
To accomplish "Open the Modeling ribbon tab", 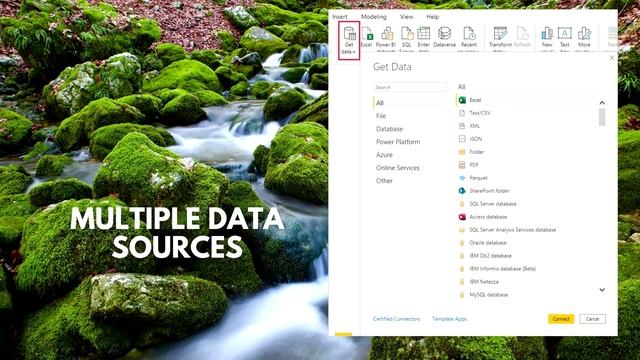I will pyautogui.click(x=373, y=17).
